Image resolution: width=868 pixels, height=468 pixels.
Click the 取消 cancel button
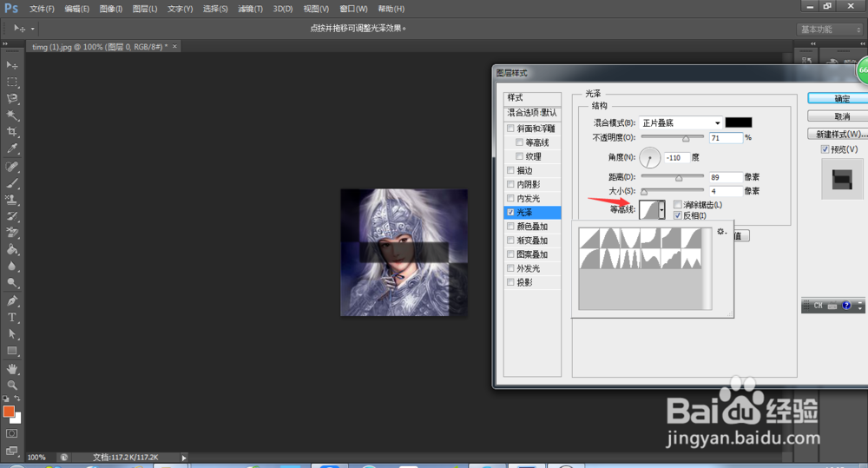[838, 116]
